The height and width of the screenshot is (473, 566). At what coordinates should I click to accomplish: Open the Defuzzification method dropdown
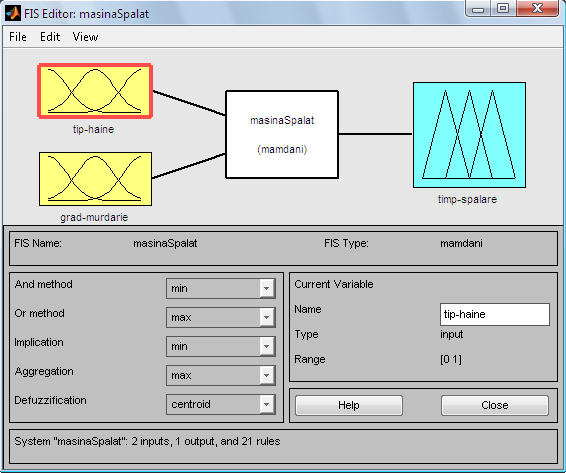pos(221,404)
